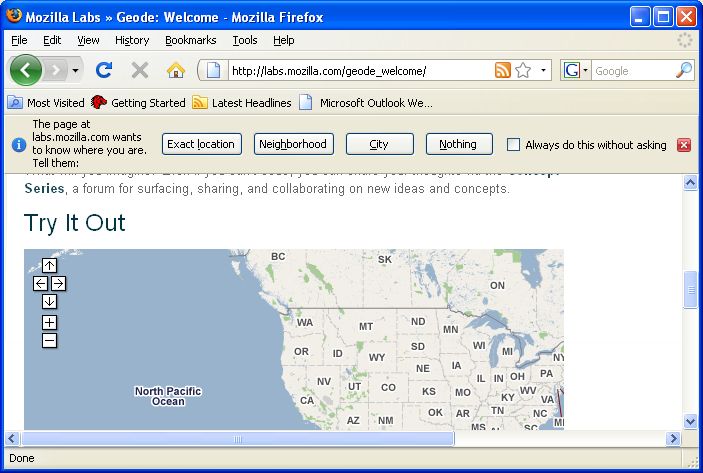Pan the map left with the arrow
Screen dimensions: 703x473
tap(40, 283)
